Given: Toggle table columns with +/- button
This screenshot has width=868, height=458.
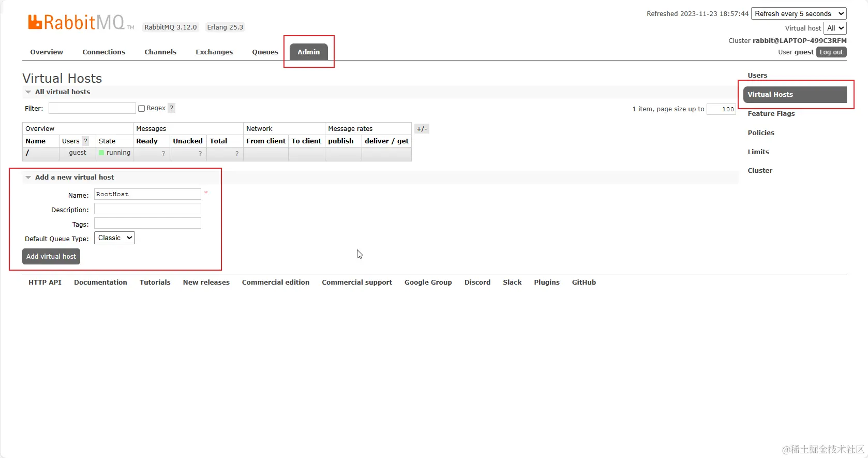Looking at the screenshot, I should [x=422, y=129].
